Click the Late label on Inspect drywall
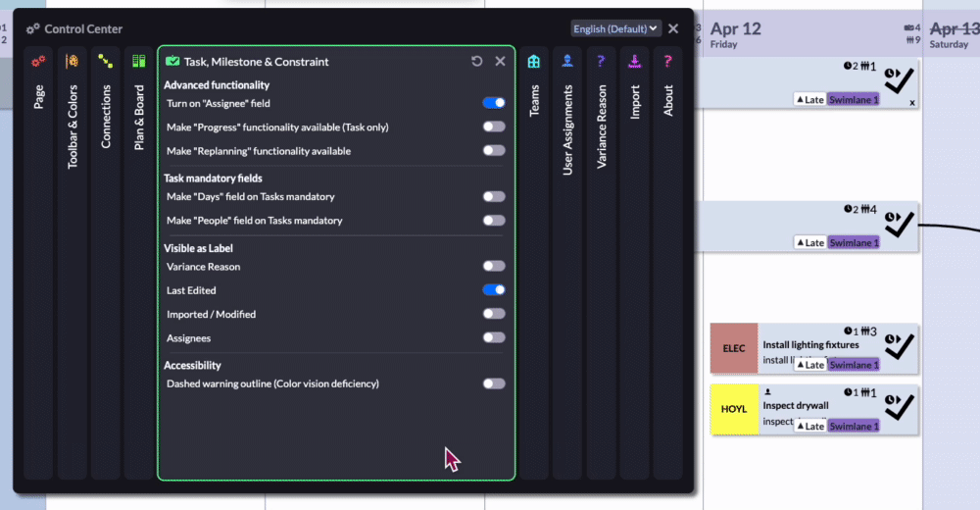The image size is (980, 510). click(x=809, y=427)
